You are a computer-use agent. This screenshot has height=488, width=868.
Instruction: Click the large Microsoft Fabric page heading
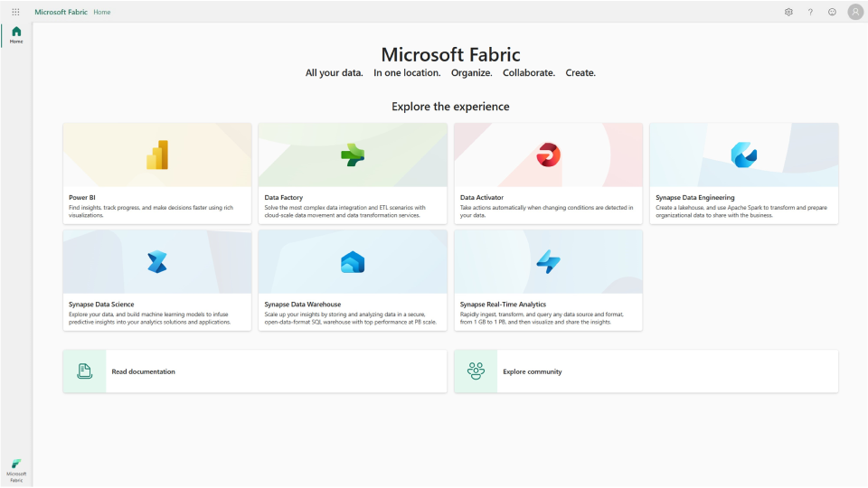450,54
